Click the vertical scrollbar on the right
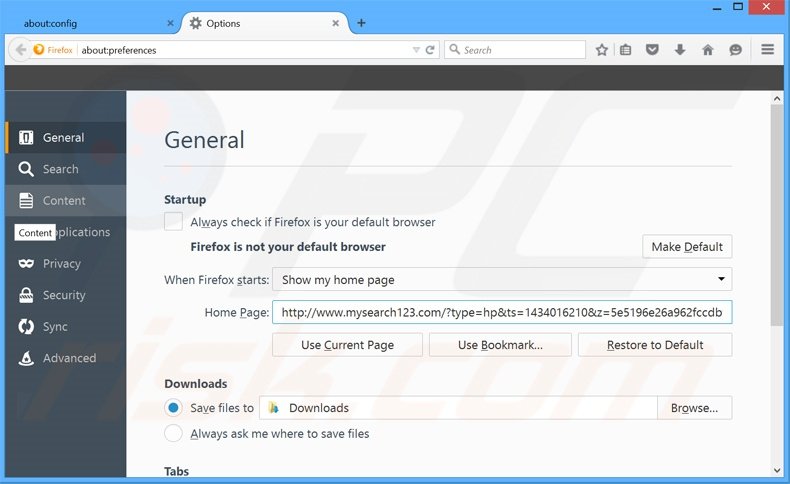Viewport: 790px width, 484px height. coord(777,220)
